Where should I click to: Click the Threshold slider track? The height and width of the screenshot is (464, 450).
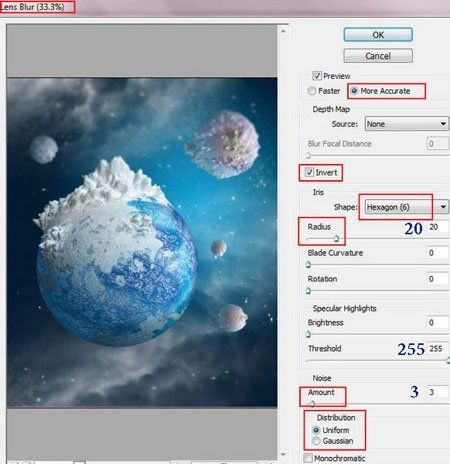coord(377,361)
